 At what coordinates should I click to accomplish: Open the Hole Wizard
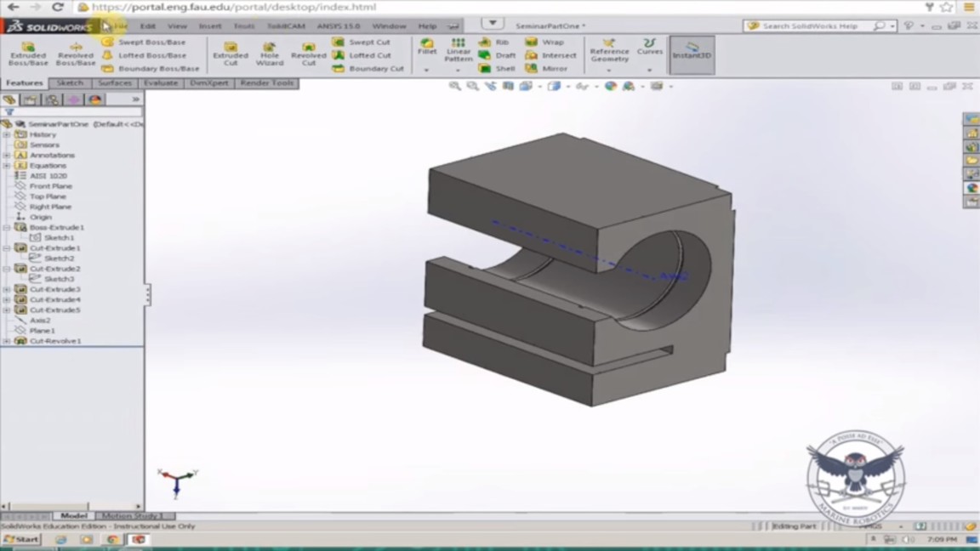coord(270,52)
